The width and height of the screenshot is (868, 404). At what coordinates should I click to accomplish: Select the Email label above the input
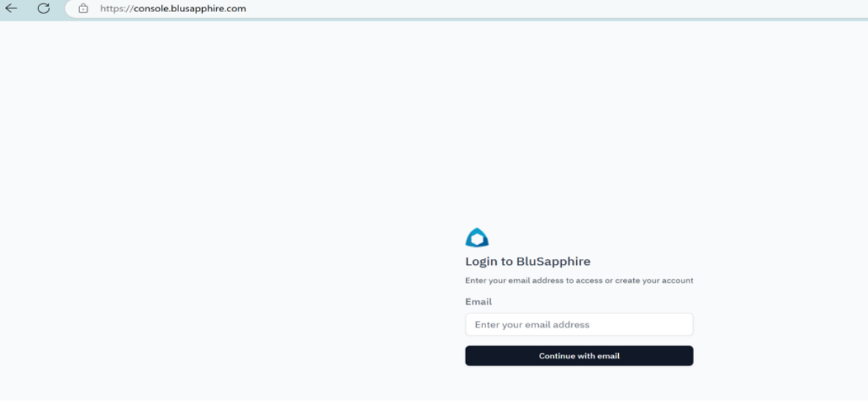point(478,302)
